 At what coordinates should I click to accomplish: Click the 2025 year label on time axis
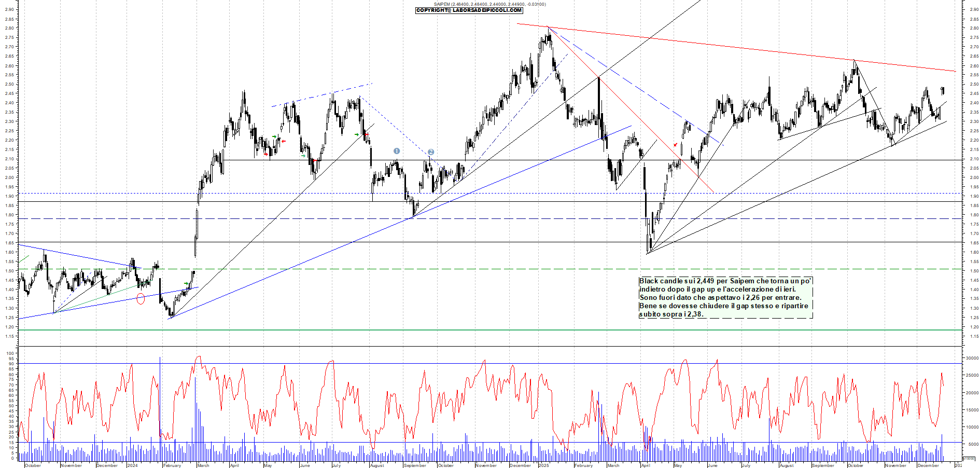coord(543,465)
